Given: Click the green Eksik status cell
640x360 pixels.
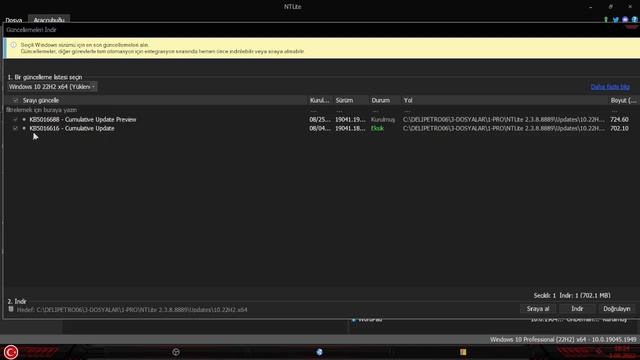Looking at the screenshot, I should click(377, 128).
